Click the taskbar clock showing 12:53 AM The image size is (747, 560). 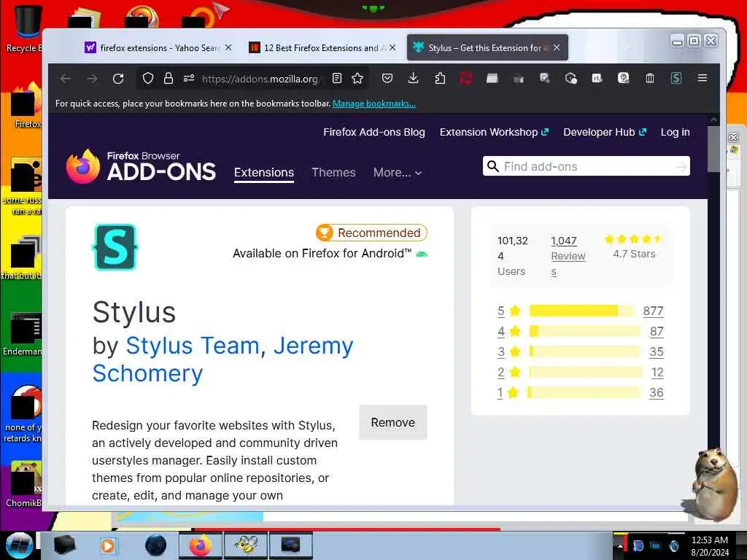click(709, 545)
